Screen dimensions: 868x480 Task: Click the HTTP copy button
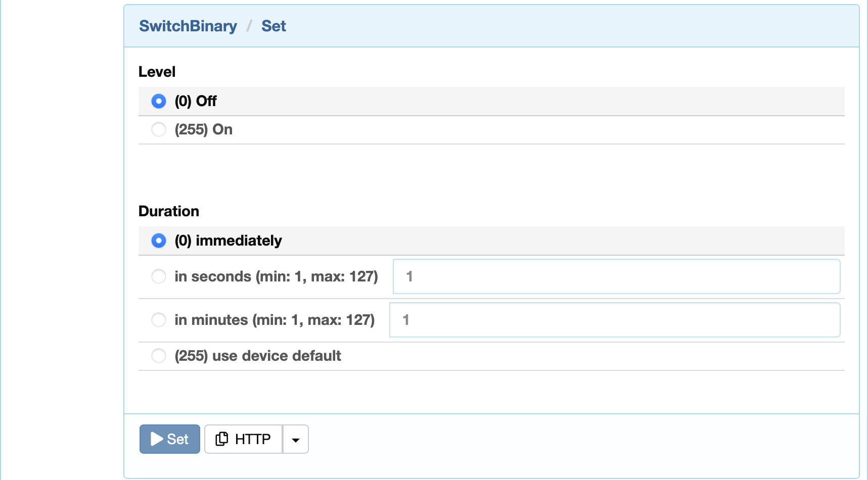click(x=243, y=439)
